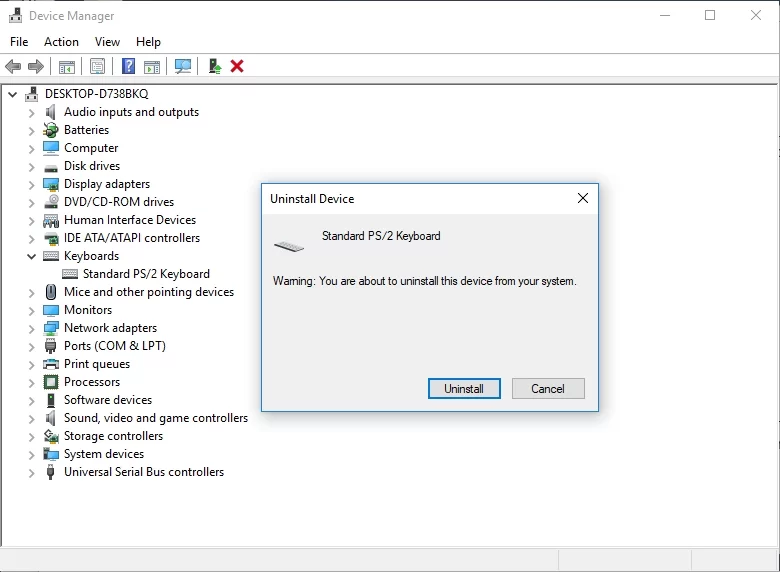The height and width of the screenshot is (572, 780).
Task: Click the blue Help question mark icon
Action: point(128,66)
